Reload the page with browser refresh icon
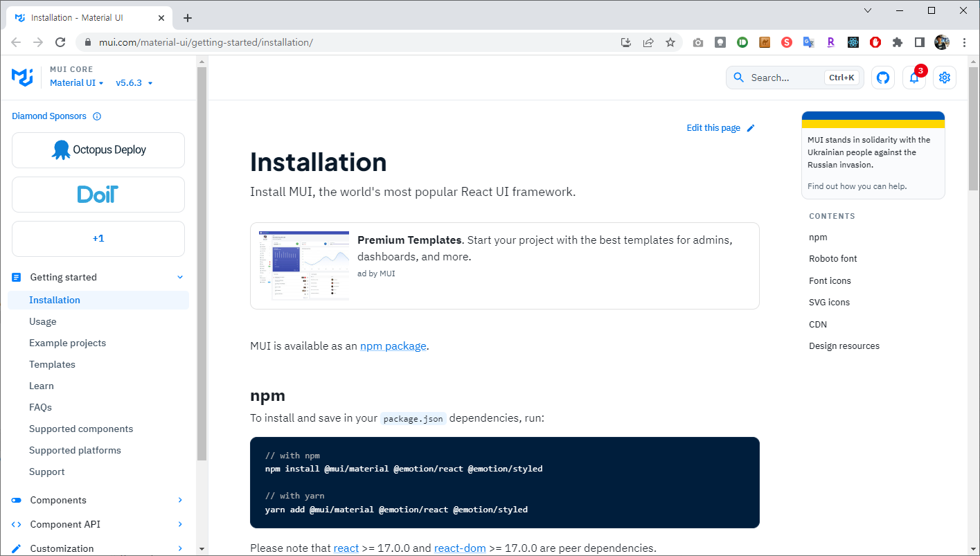980x556 pixels. (60, 42)
